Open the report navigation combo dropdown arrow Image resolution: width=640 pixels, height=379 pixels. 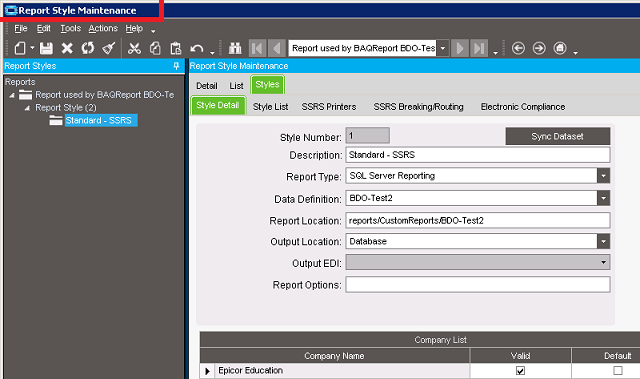click(442, 48)
